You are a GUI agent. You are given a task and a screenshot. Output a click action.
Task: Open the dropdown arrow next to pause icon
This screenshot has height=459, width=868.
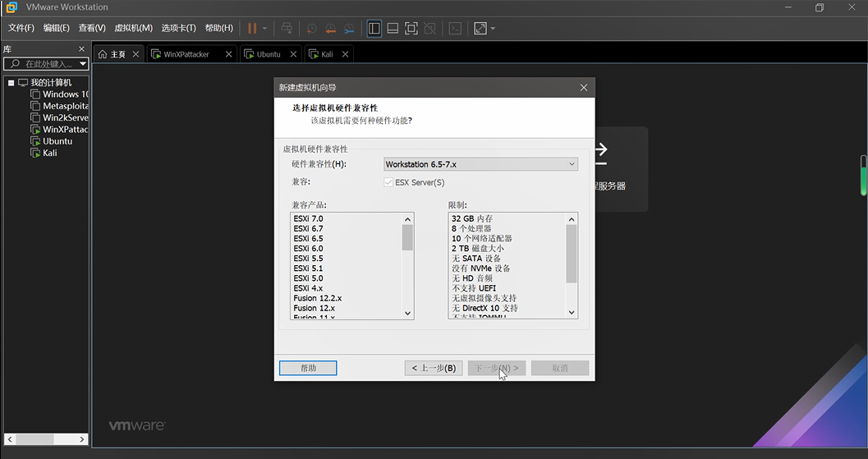coord(264,28)
